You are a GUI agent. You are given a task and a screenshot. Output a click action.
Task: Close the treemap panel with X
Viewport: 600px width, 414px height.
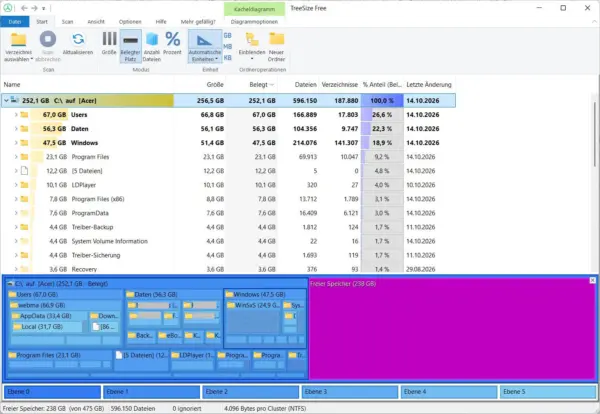point(592,280)
